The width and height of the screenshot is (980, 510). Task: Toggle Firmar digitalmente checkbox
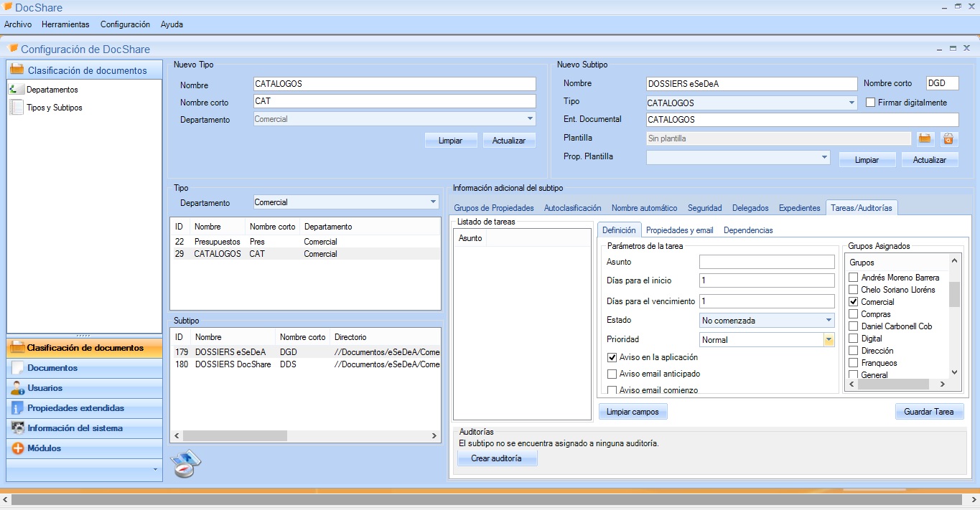click(870, 103)
